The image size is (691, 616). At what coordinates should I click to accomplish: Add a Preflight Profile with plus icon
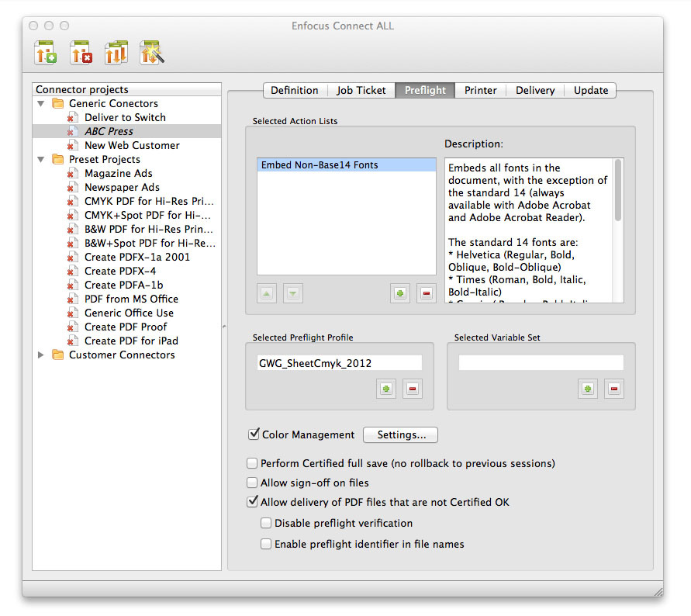coord(385,389)
